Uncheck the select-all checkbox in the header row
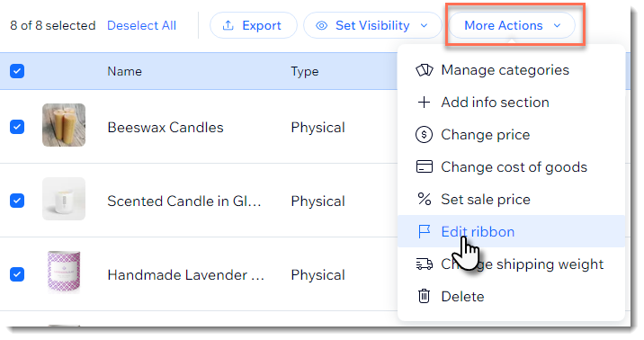This screenshot has width=644, height=340. coord(17,71)
